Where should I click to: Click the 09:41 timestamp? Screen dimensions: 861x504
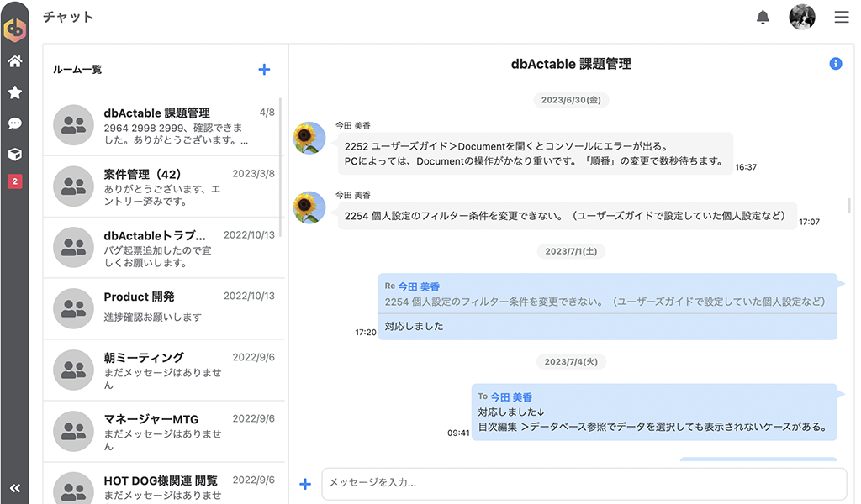coord(458,433)
